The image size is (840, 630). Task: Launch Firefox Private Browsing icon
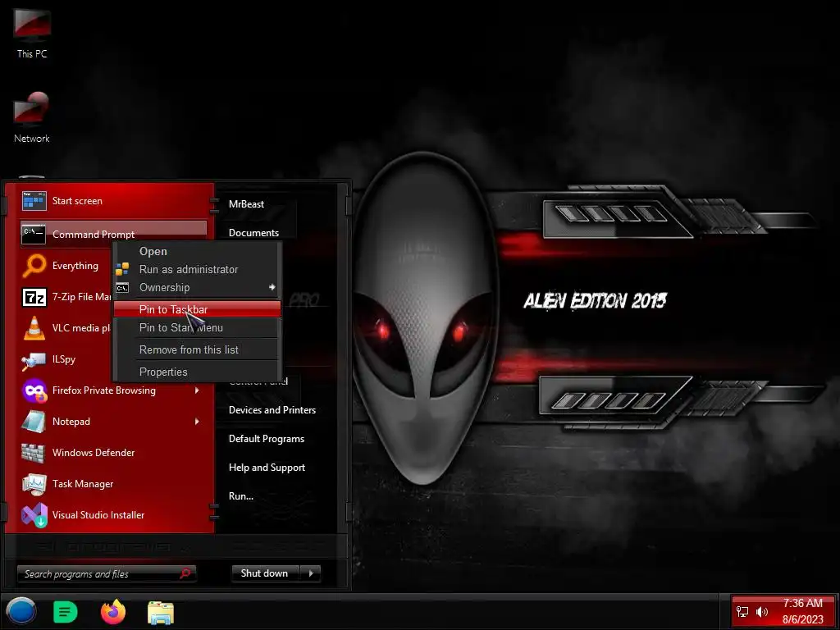34,390
